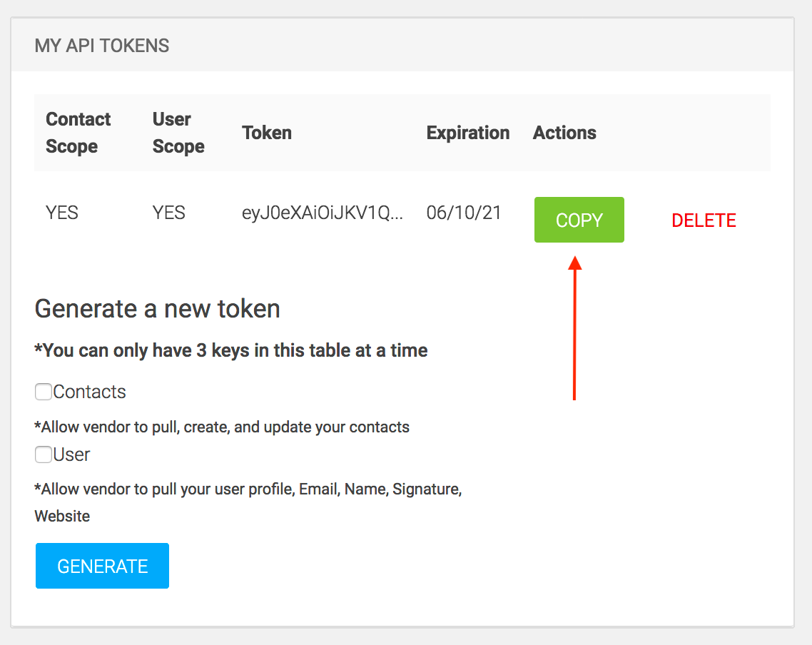The width and height of the screenshot is (812, 645).
Task: Click the MY API TOKENS panel title
Action: click(102, 46)
